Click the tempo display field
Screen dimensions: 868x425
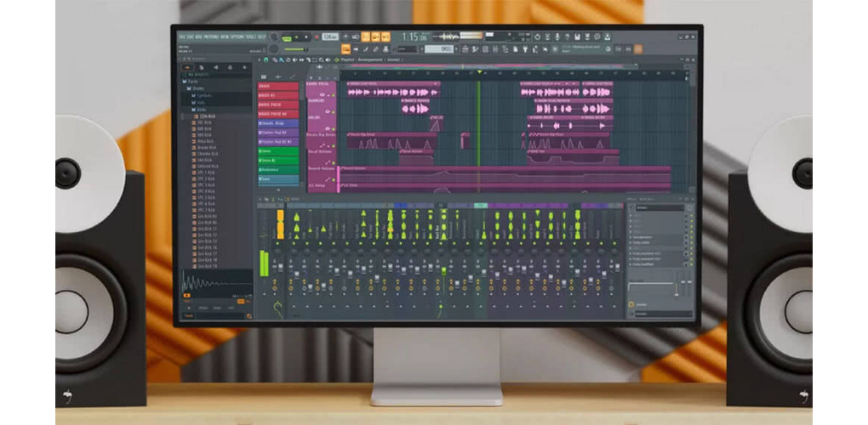coord(330,37)
